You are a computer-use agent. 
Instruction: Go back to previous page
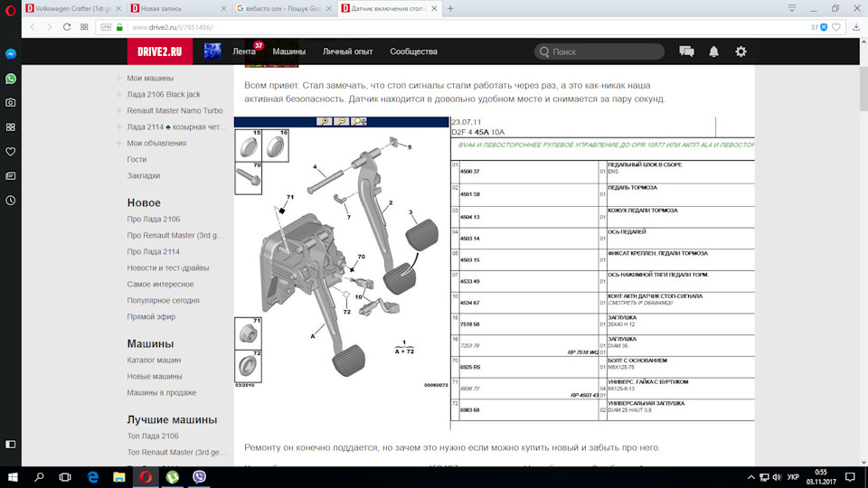[33, 27]
